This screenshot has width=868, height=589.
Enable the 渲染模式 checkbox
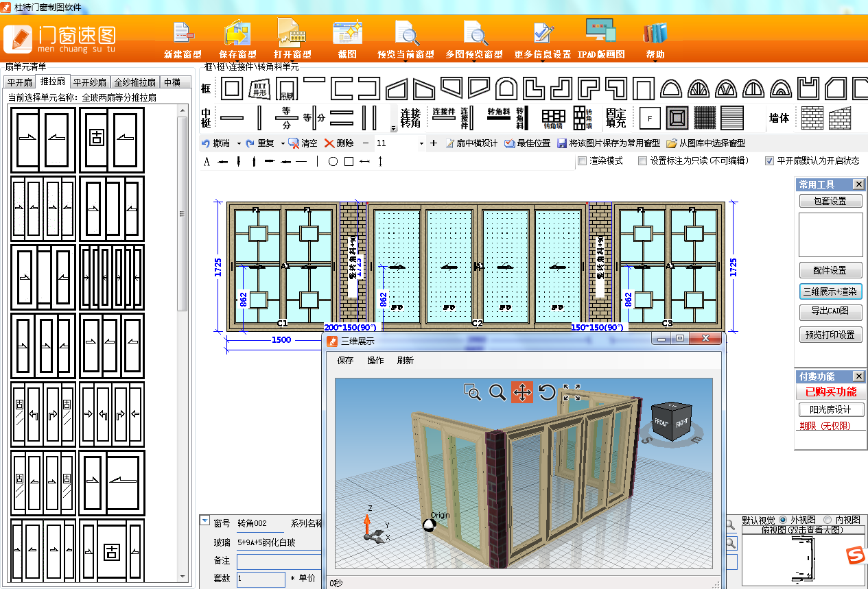[x=583, y=161]
